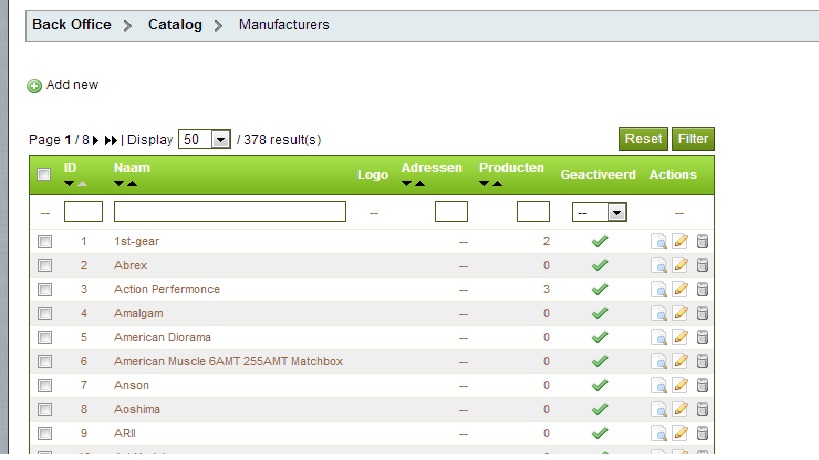View details icon for 1st-gear row
Image resolution: width=819 pixels, height=460 pixels.
click(659, 241)
